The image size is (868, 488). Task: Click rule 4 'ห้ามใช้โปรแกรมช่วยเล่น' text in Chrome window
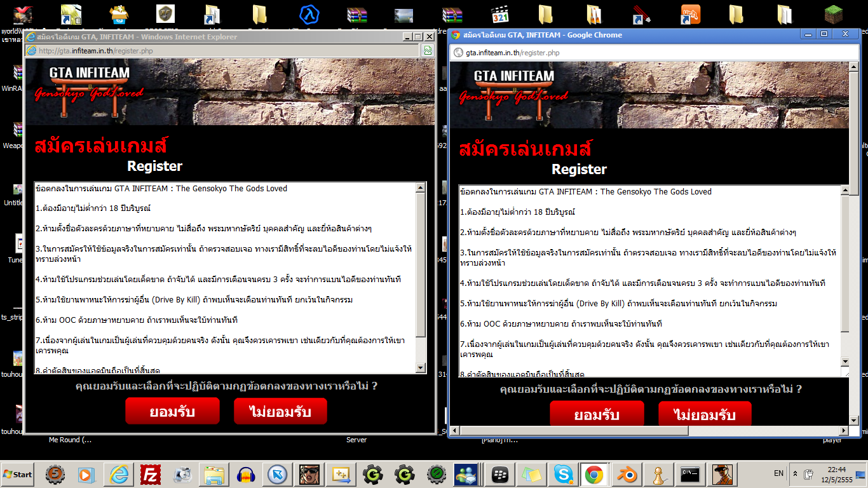coord(642,283)
